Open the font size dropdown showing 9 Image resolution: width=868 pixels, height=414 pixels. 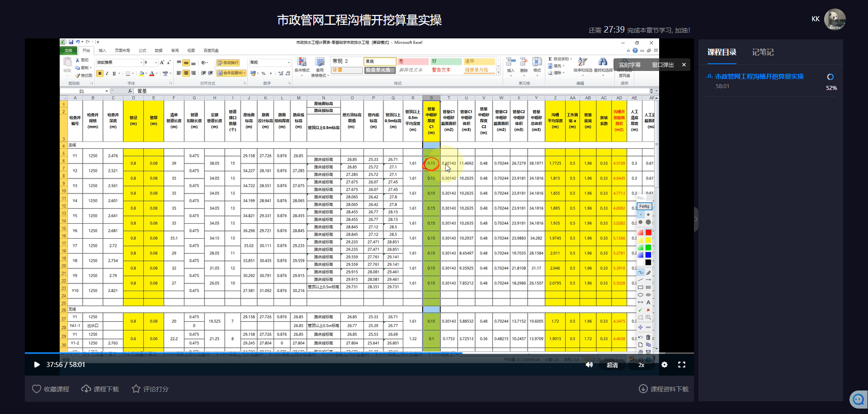tap(156, 62)
